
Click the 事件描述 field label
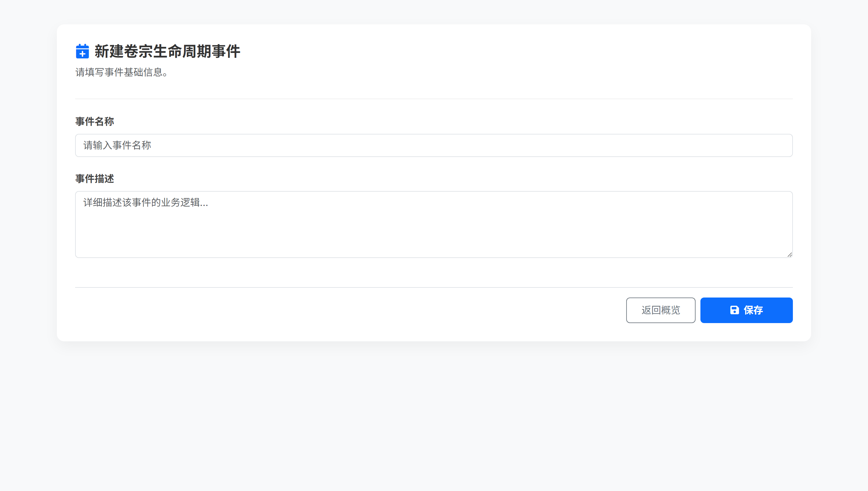pos(95,179)
